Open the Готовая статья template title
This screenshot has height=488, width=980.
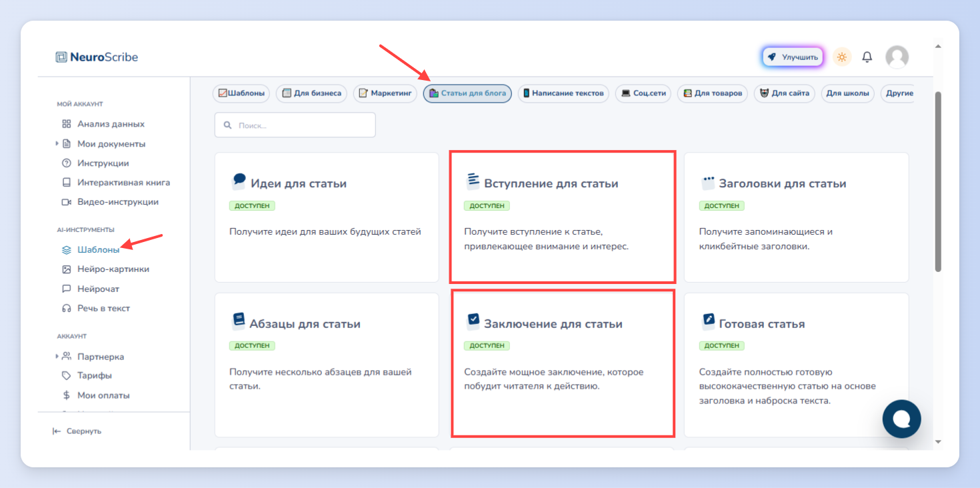click(x=761, y=324)
